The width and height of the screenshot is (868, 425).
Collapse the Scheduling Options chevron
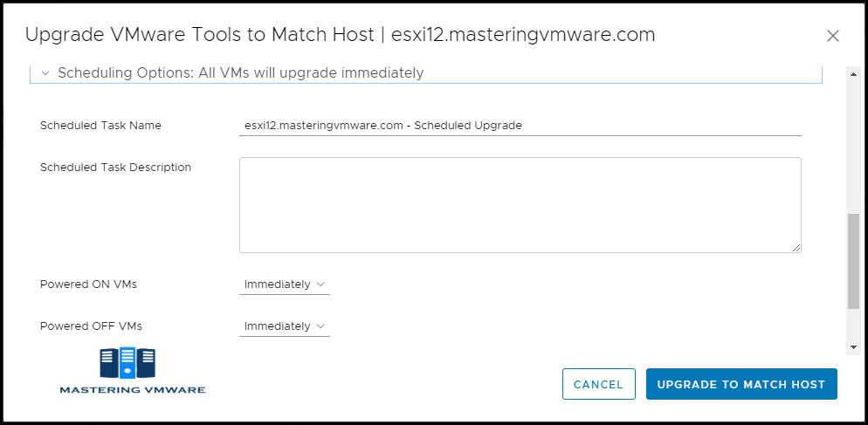click(x=46, y=73)
